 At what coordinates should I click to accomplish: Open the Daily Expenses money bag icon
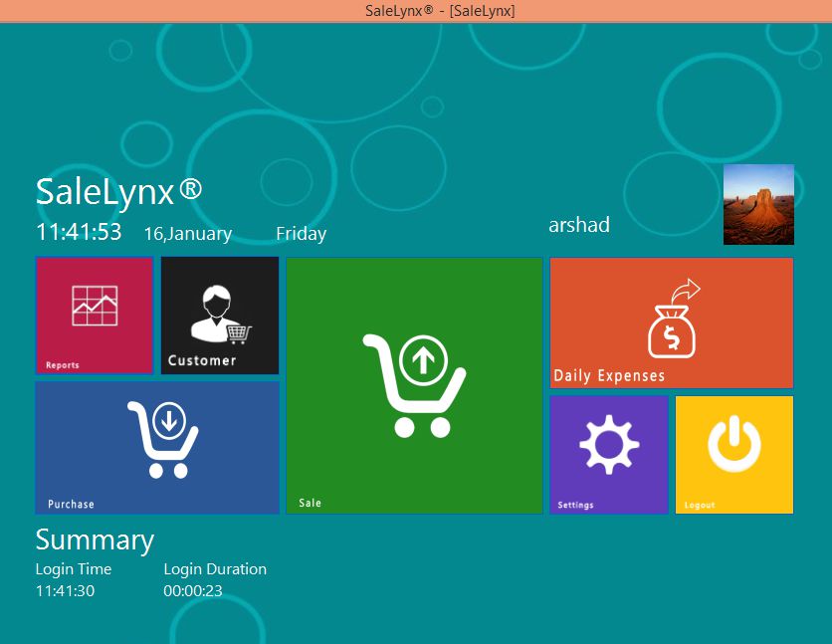pyautogui.click(x=673, y=322)
